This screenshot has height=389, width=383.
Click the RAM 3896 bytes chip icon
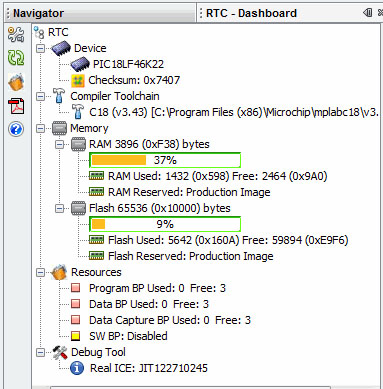pos(79,144)
